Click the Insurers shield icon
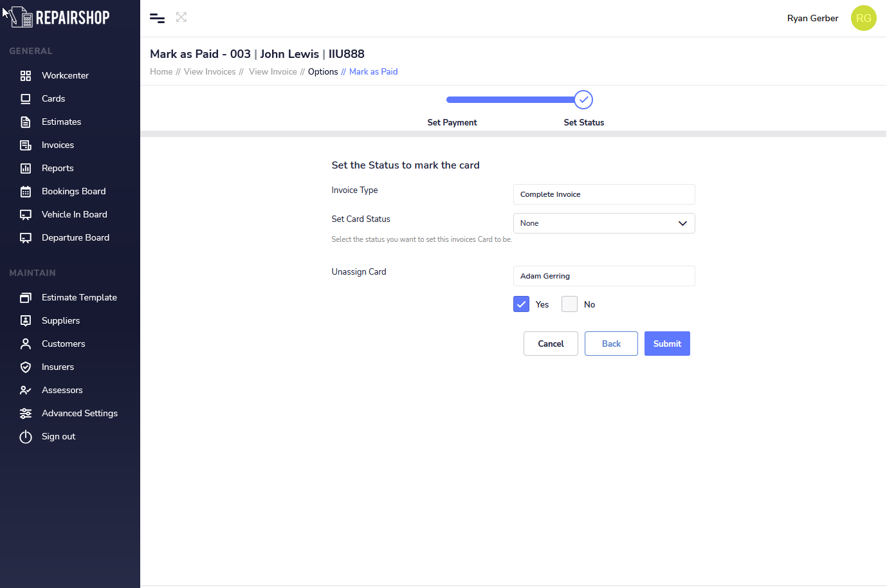Image resolution: width=887 pixels, height=588 pixels. click(x=26, y=367)
